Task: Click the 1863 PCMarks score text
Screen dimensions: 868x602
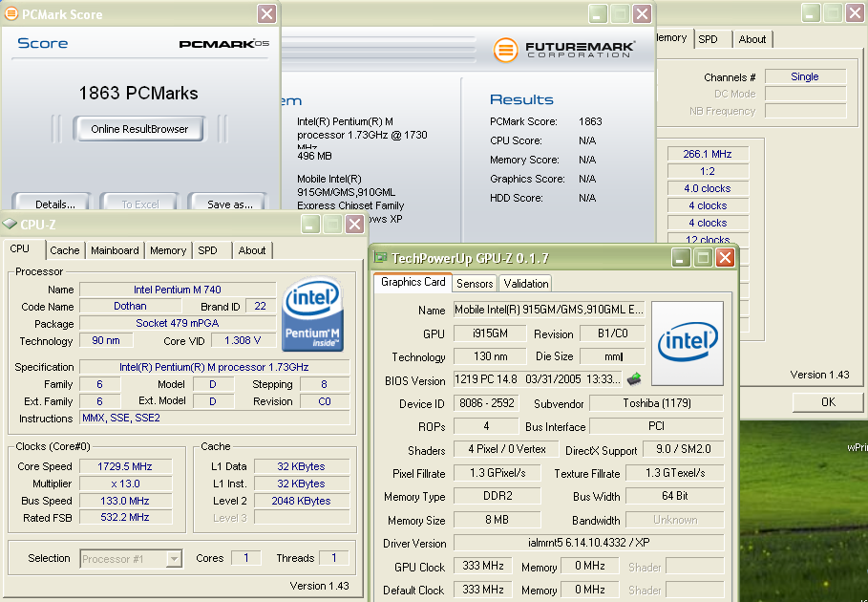Action: pos(138,93)
